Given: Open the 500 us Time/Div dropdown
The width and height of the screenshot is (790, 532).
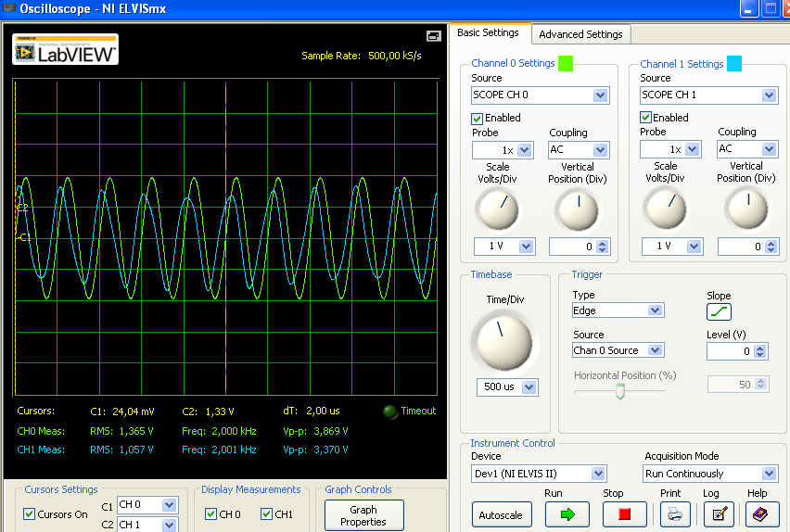Looking at the screenshot, I should coord(529,387).
